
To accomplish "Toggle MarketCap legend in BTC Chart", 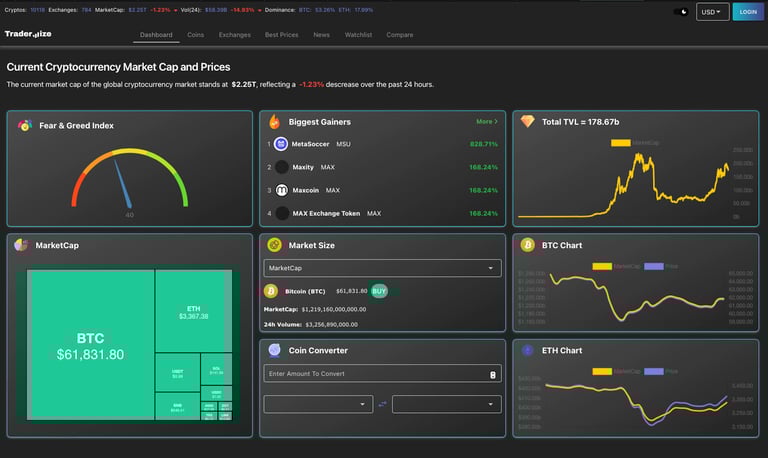I will coord(616,266).
